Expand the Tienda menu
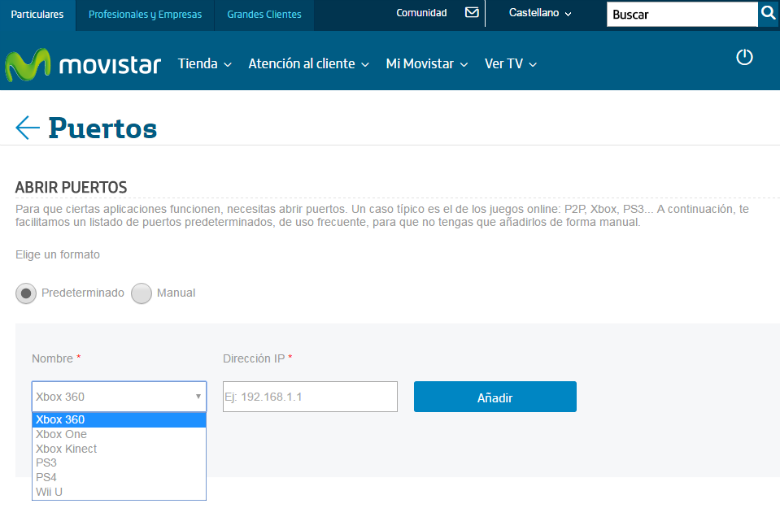The height and width of the screenshot is (508, 780). click(x=204, y=63)
